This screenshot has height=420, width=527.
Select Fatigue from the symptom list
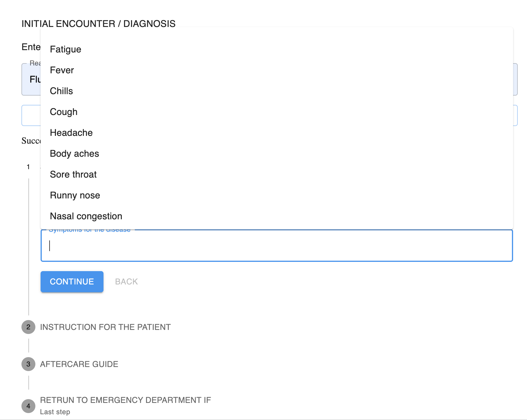(277, 49)
